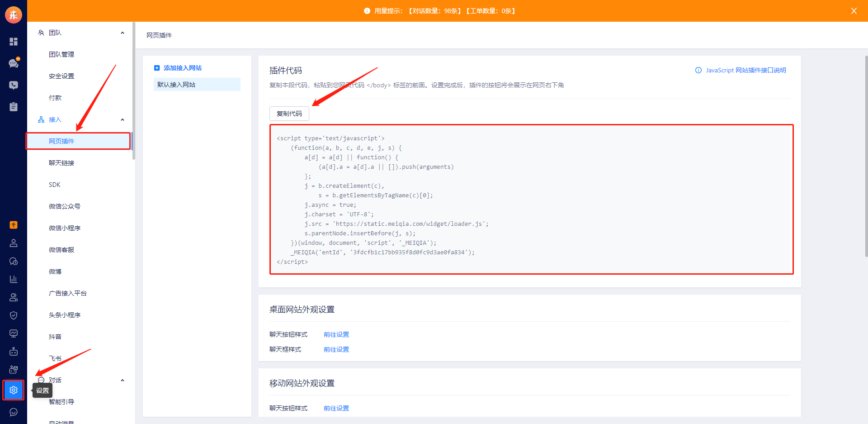Click the _MEIQIA entId code line

tap(382, 252)
